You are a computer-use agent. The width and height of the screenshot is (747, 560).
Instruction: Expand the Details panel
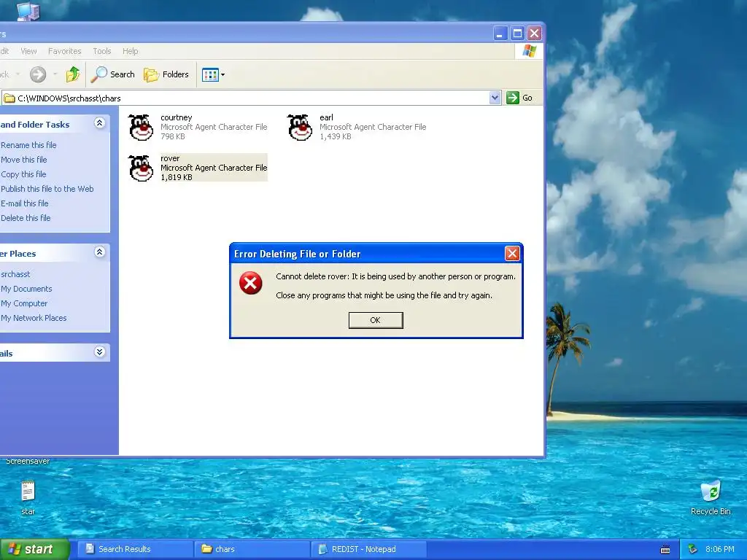(99, 352)
